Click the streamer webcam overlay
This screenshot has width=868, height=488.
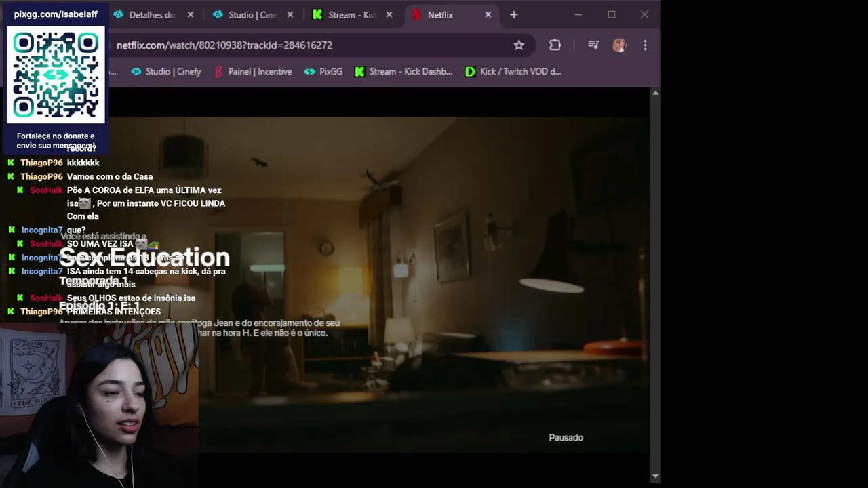click(99, 407)
